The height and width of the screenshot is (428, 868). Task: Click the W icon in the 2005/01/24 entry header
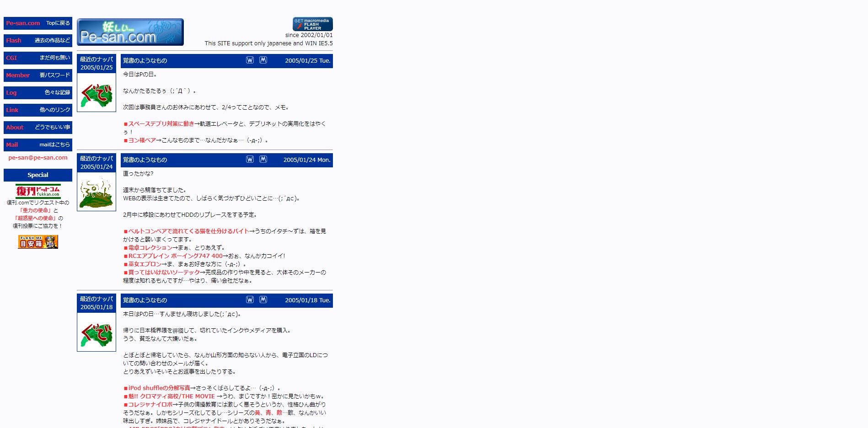[x=250, y=160]
